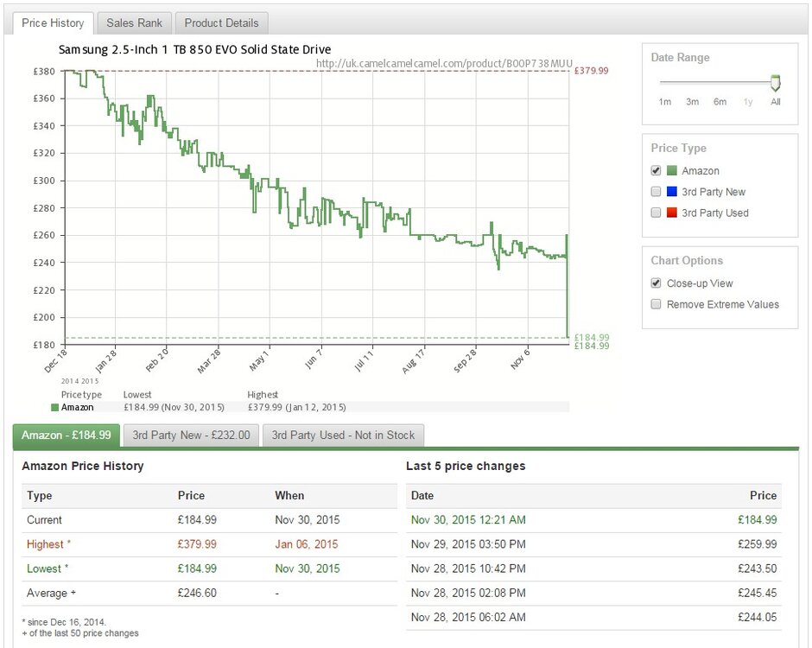
Task: Check Remove Extreme Values option
Action: tap(656, 304)
